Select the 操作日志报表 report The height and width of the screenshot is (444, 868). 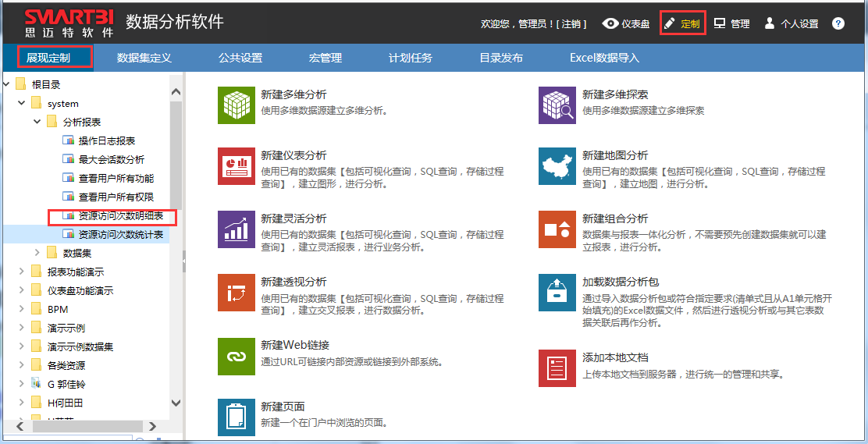[107, 140]
